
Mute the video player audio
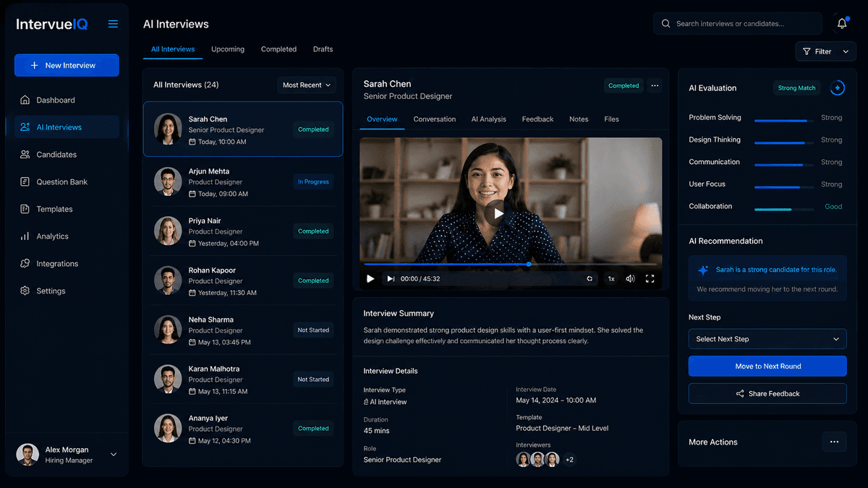point(629,278)
